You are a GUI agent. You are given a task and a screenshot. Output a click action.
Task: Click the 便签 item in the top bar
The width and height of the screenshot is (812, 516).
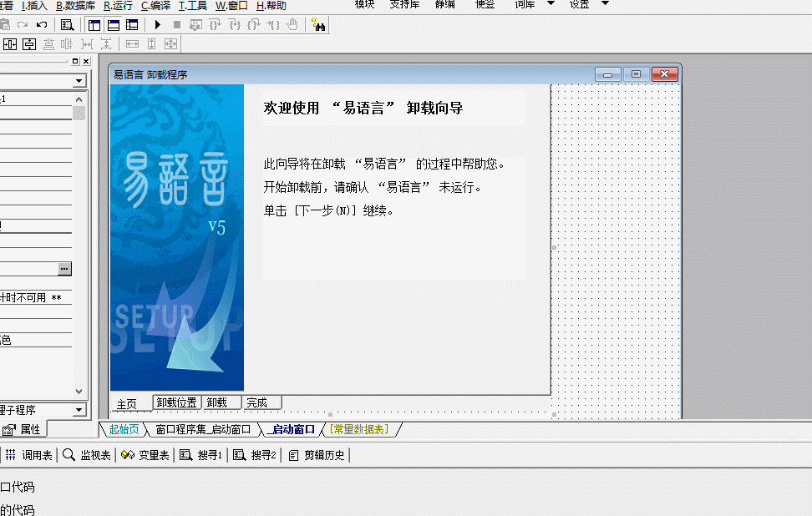point(485,4)
